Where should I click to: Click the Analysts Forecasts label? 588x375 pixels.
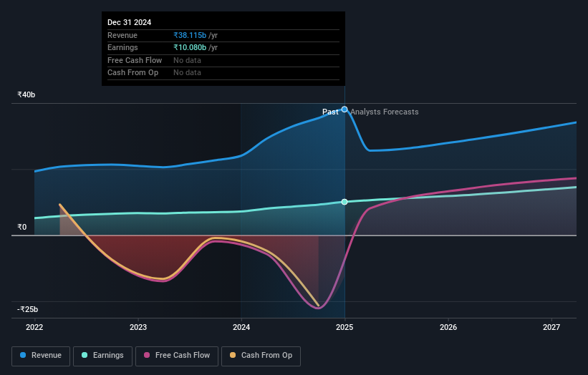[385, 112]
